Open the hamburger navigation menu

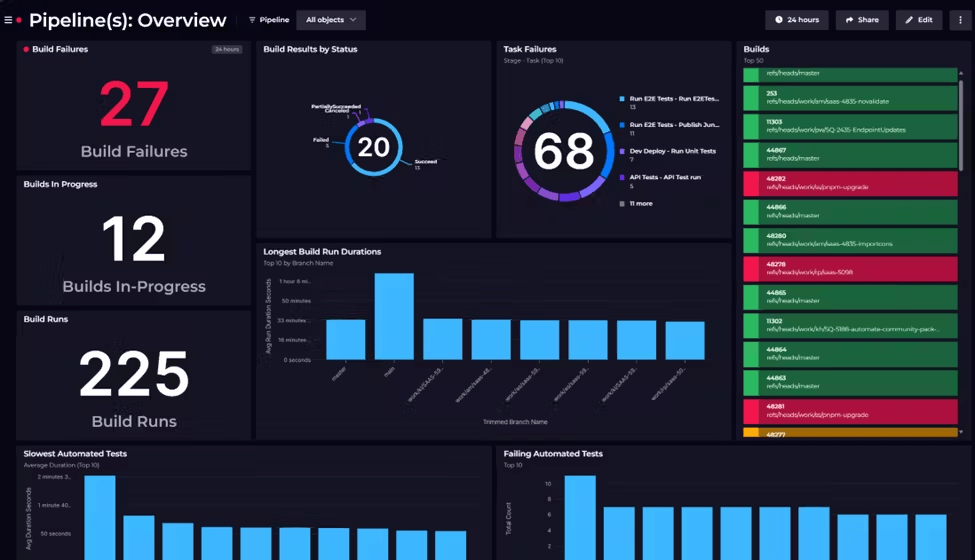point(8,20)
